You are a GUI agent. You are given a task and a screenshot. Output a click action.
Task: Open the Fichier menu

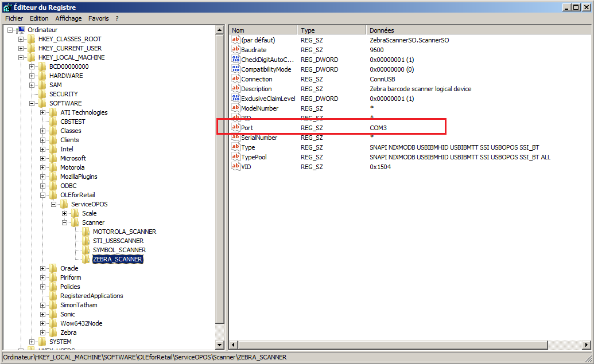coord(14,18)
